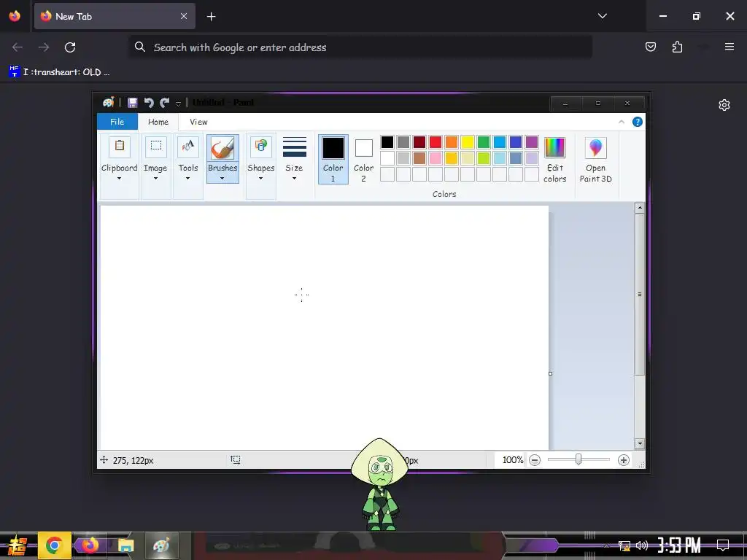747x560 pixels.
Task: Pick the yellow color swatch
Action: [x=468, y=142]
